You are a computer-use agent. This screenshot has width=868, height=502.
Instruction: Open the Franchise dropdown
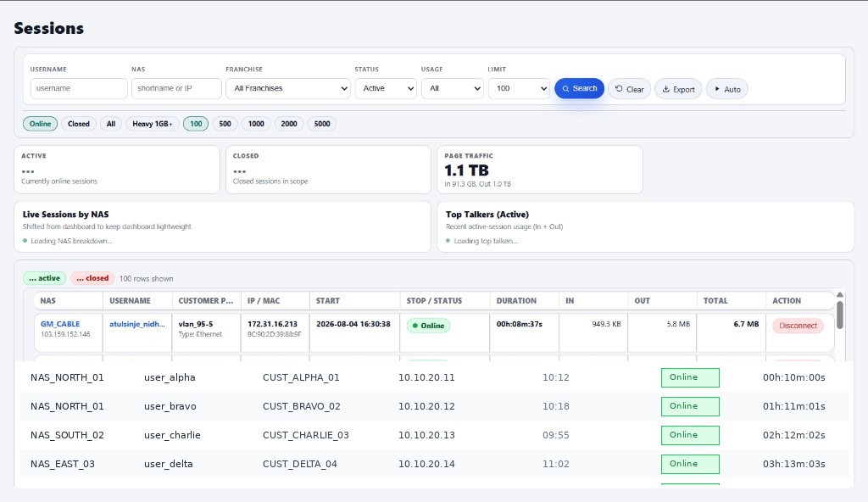(x=288, y=88)
